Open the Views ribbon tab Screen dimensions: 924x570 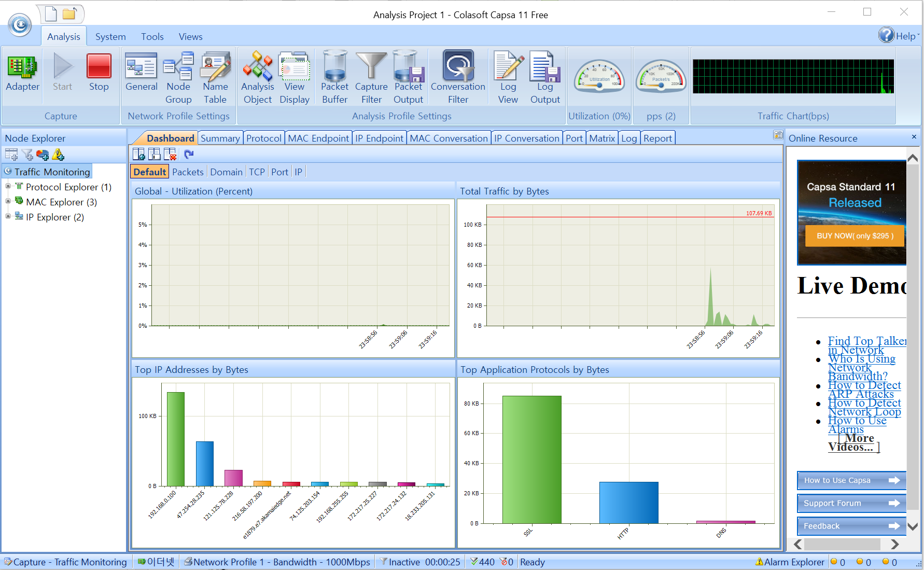[190, 36]
